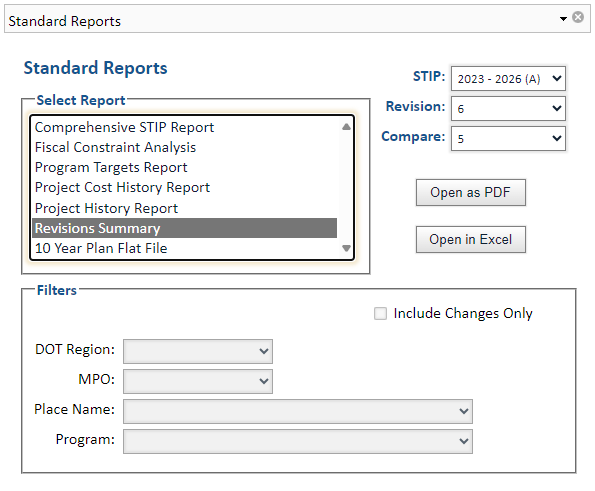The width and height of the screenshot is (595, 491).
Task: Open the Place Name dropdown
Action: click(298, 411)
